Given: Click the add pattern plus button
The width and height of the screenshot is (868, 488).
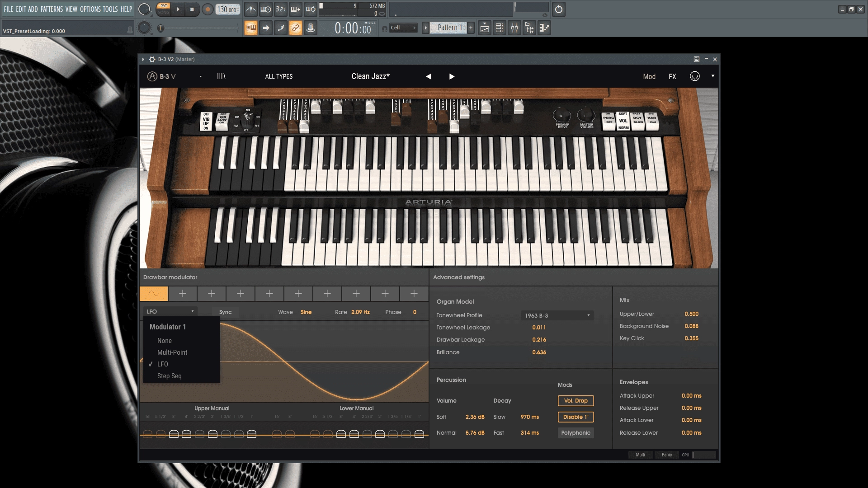Looking at the screenshot, I should 471,28.
